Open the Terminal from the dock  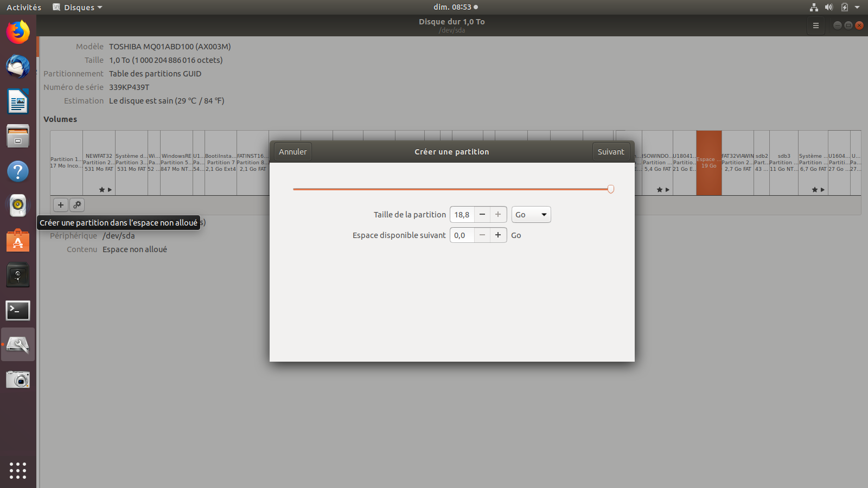point(18,310)
